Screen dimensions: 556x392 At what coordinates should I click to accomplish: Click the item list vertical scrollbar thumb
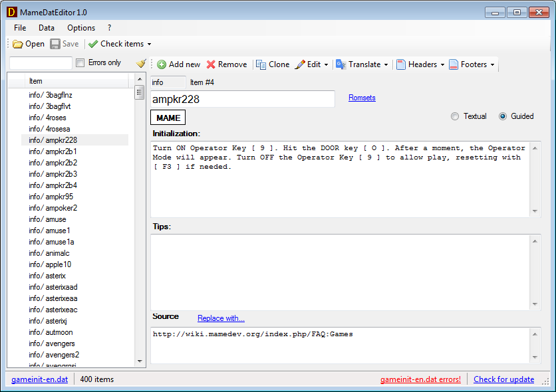tap(140, 92)
